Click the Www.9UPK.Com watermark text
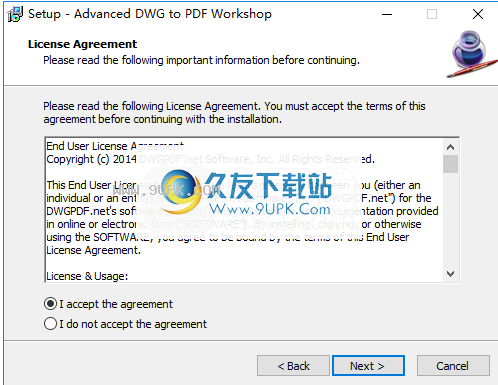498x385 pixels. pyautogui.click(x=270, y=209)
